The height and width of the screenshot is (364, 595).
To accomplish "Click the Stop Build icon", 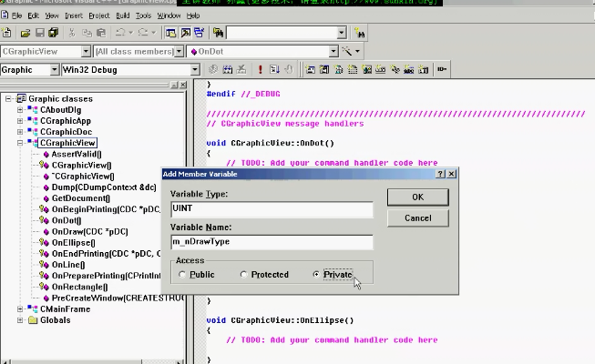I will [241, 69].
